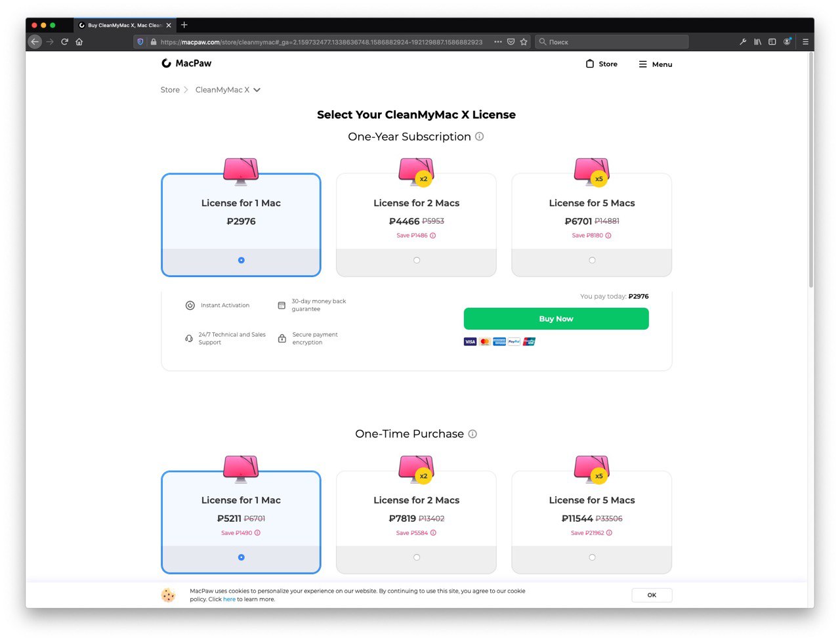Click the cookie icon in the banner

[169, 595]
